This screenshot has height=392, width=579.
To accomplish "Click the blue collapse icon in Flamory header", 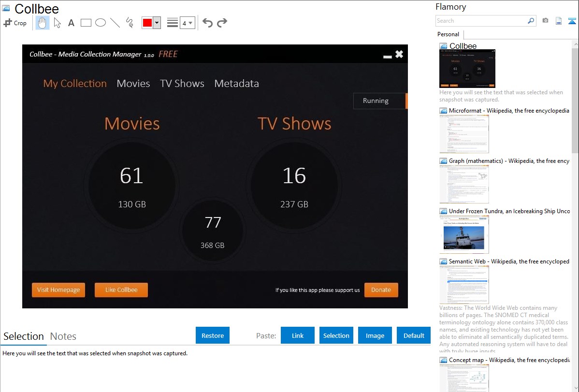I will (572, 21).
